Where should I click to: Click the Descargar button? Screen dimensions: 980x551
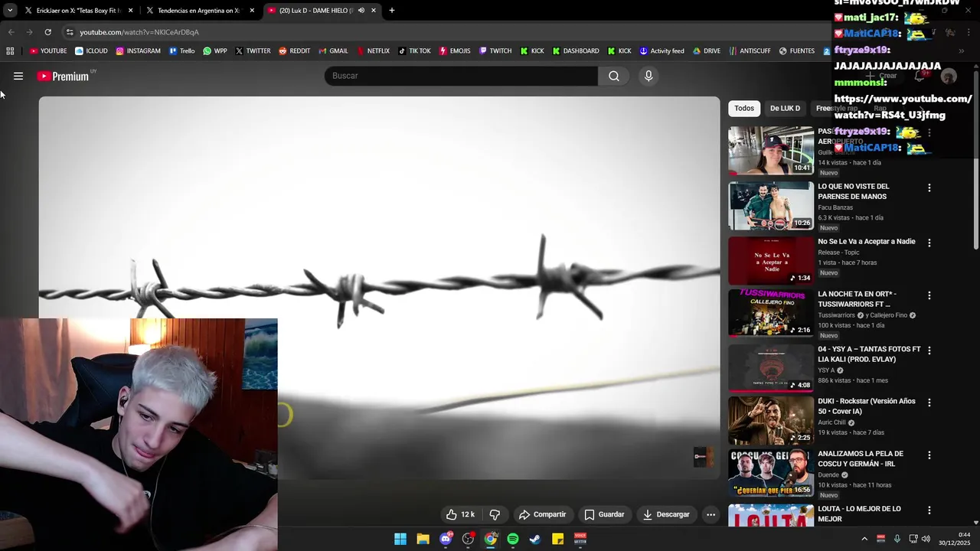click(666, 514)
